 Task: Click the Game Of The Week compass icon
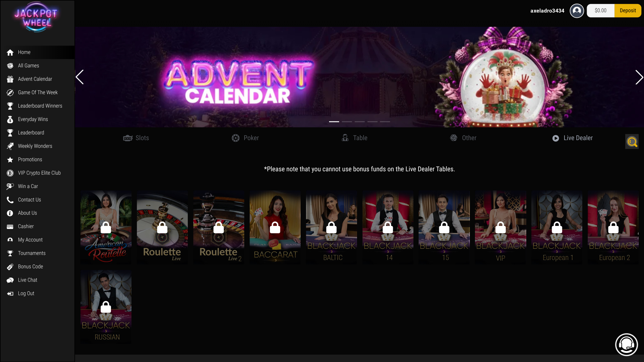point(10,93)
